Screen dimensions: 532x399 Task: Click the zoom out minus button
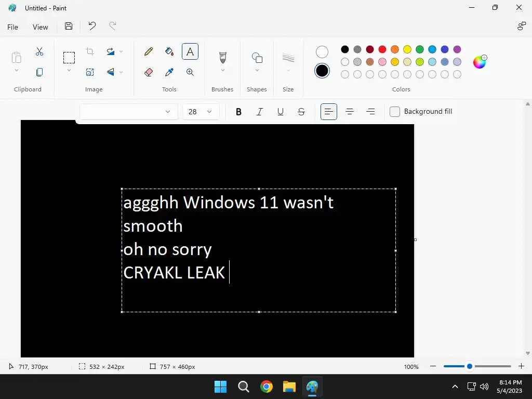(433, 366)
